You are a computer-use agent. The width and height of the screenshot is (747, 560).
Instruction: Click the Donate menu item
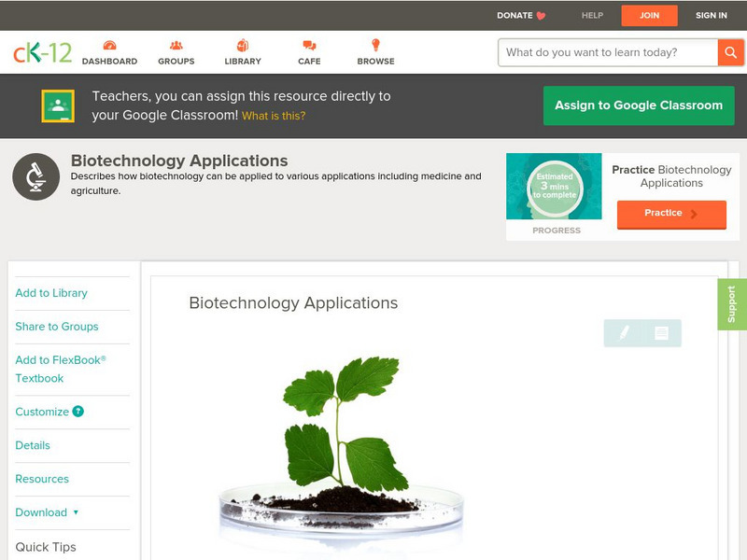(x=521, y=15)
